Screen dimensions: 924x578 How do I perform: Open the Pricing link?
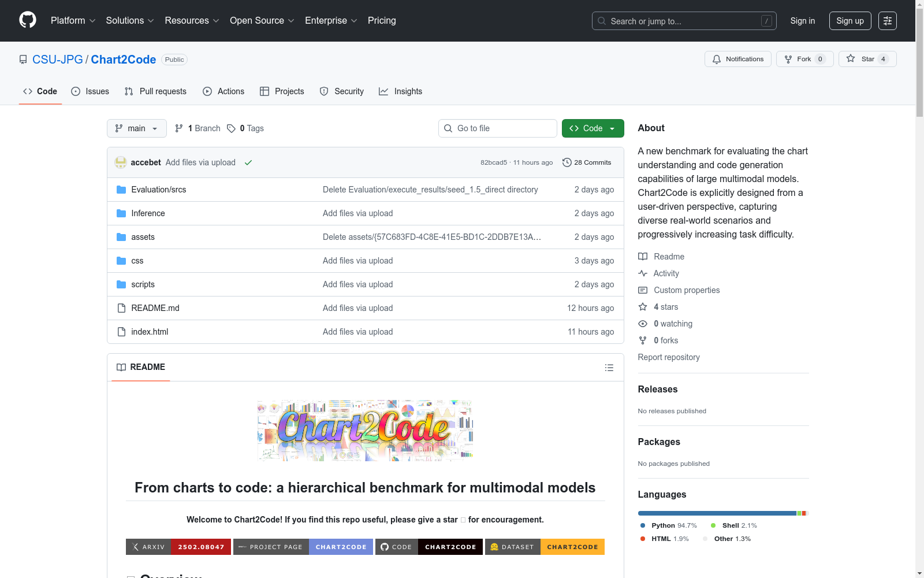point(382,21)
